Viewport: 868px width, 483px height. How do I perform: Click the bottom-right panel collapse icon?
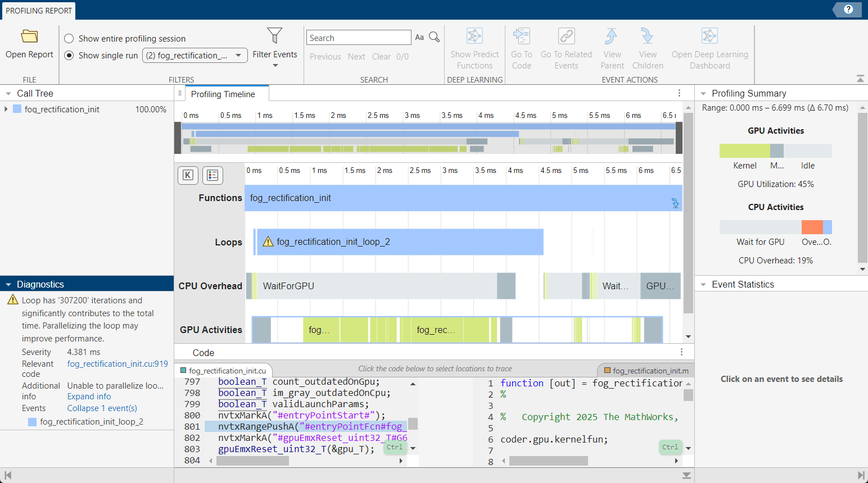tap(861, 475)
